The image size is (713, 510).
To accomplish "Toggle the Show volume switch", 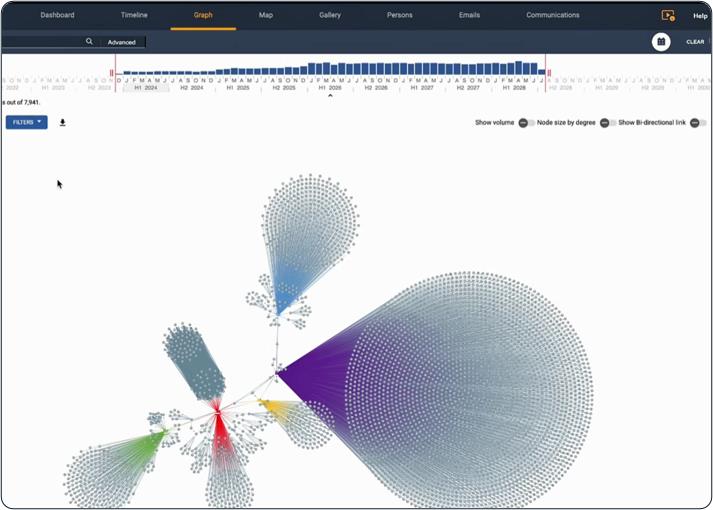I will point(525,123).
